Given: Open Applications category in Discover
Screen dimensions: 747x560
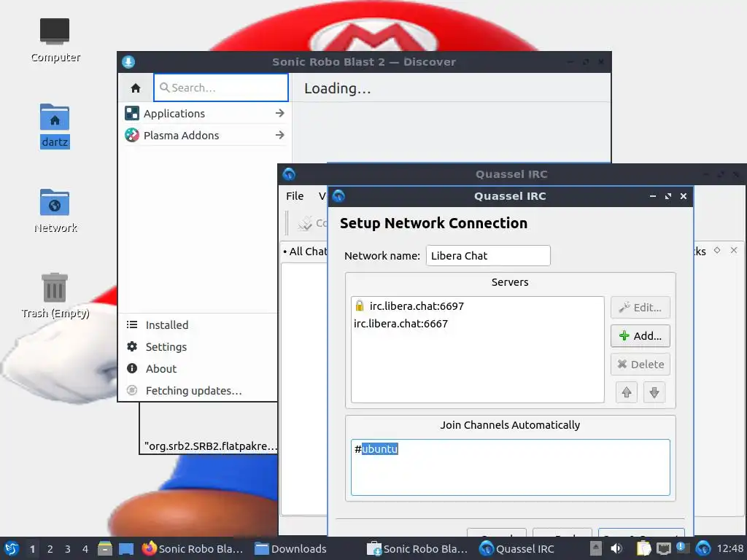Looking at the screenshot, I should pyautogui.click(x=205, y=113).
